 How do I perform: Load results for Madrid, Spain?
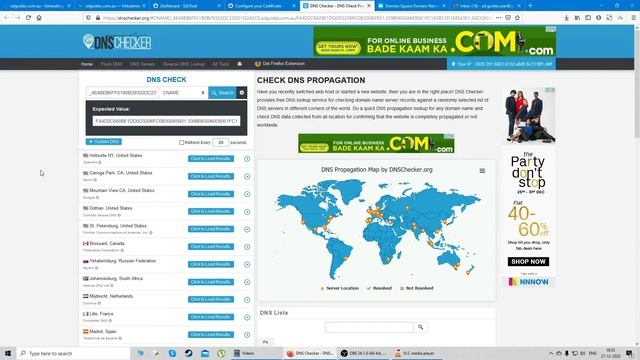[x=211, y=335]
